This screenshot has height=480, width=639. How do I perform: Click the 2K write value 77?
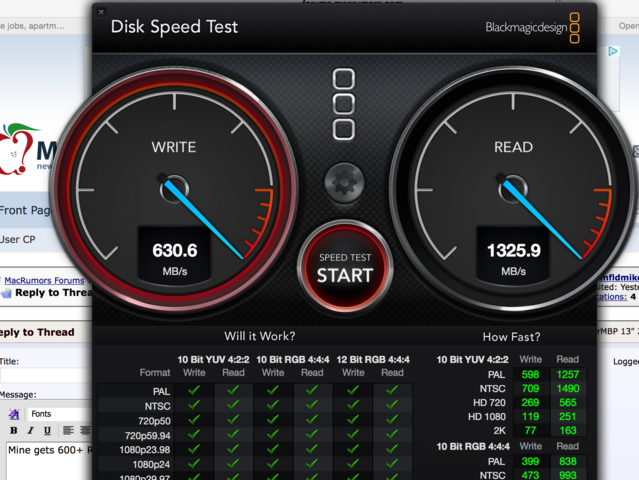click(x=530, y=430)
